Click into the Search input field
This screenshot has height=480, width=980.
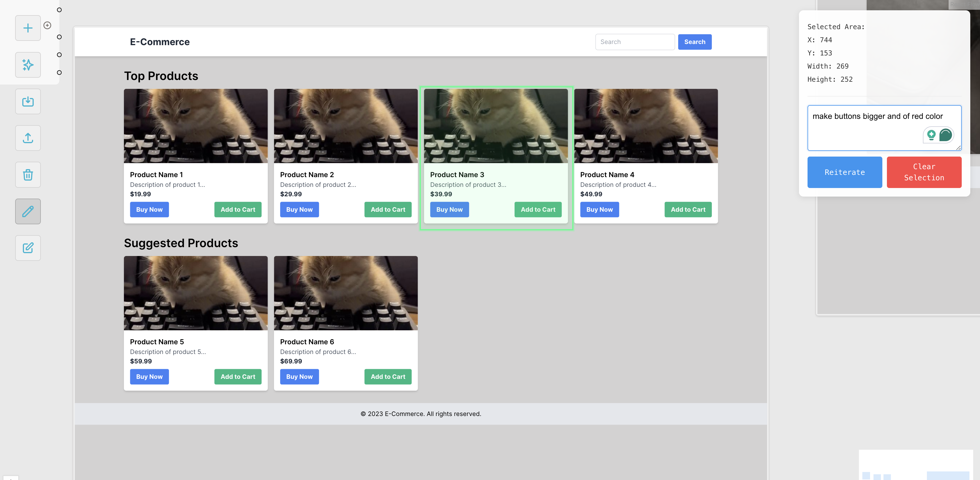[x=634, y=42]
